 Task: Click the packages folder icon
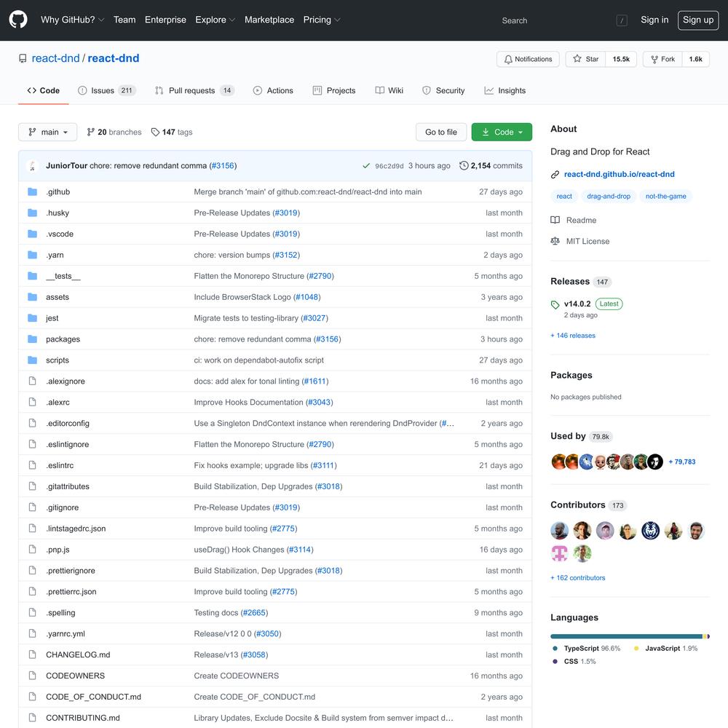(x=32, y=339)
